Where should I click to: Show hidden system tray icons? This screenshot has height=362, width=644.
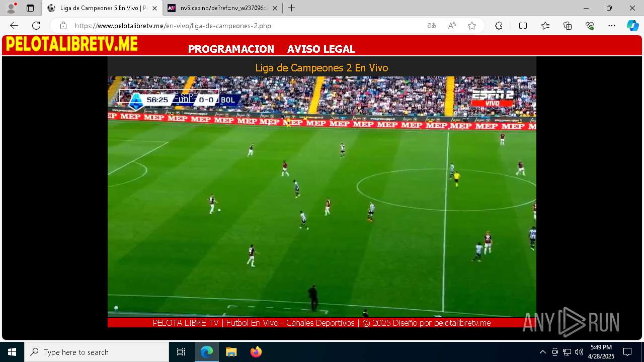[542, 352]
